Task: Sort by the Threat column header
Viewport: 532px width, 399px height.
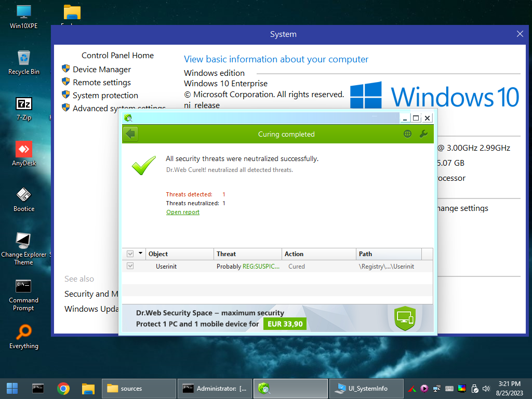Action: coord(248,254)
